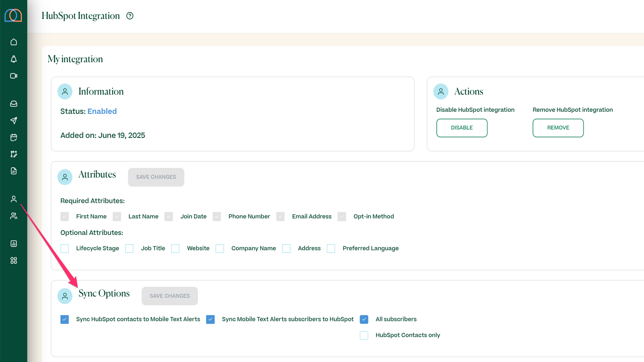
Task: Open the grid integrations icon in sidebar
Action: (x=14, y=261)
